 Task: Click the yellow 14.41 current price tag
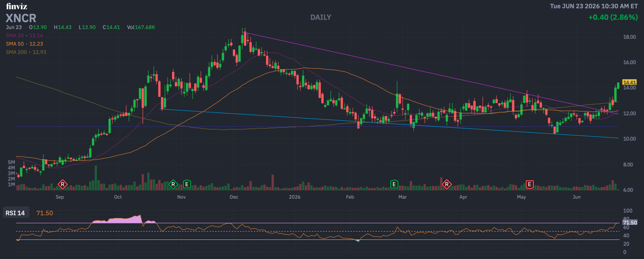(629, 82)
